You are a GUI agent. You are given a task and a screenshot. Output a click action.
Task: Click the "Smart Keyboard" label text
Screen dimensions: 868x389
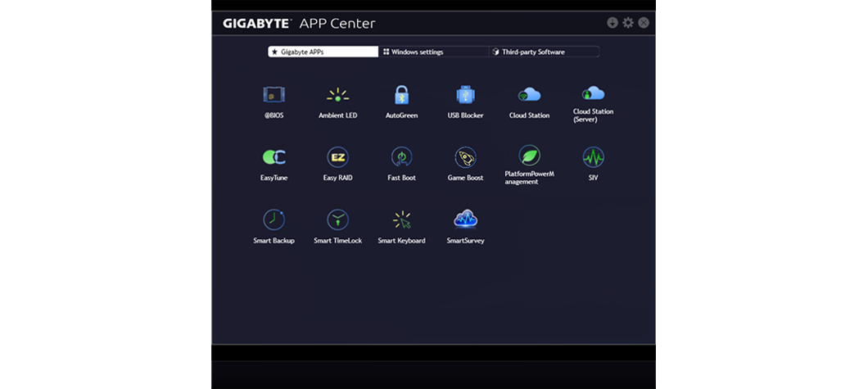click(402, 241)
